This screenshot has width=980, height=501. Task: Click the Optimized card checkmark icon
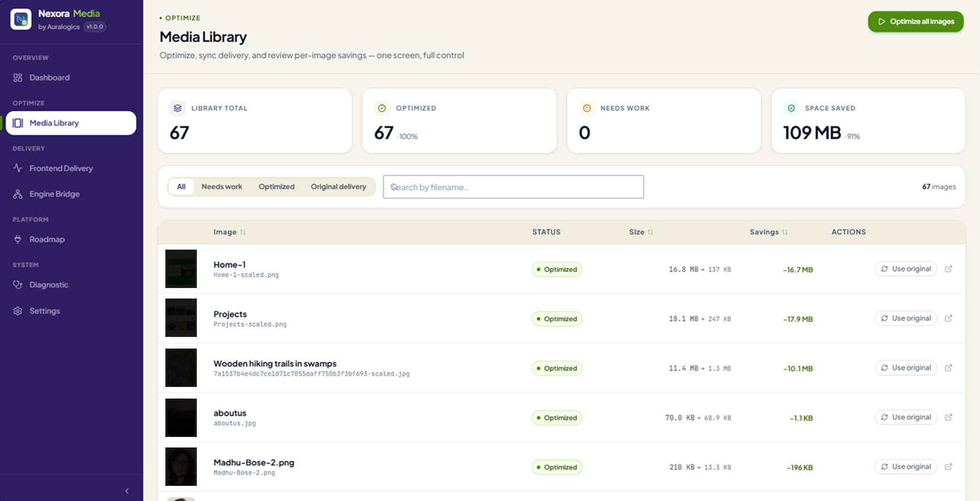(x=382, y=108)
